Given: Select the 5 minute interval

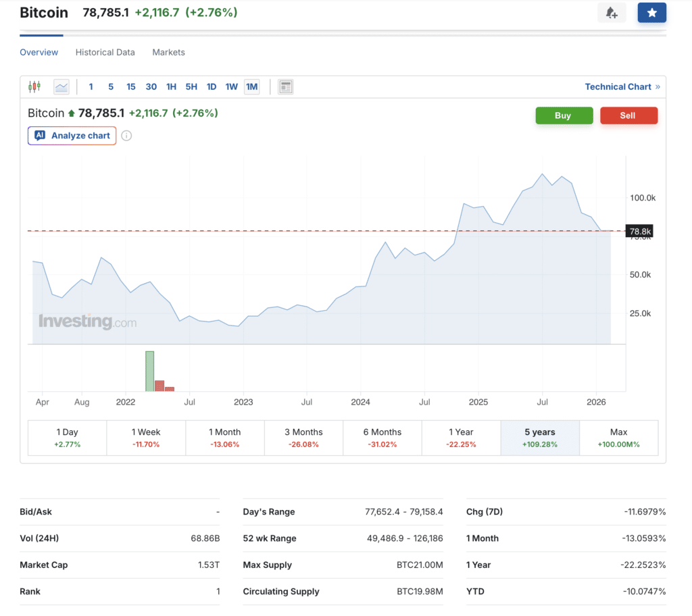Looking at the screenshot, I should point(111,86).
